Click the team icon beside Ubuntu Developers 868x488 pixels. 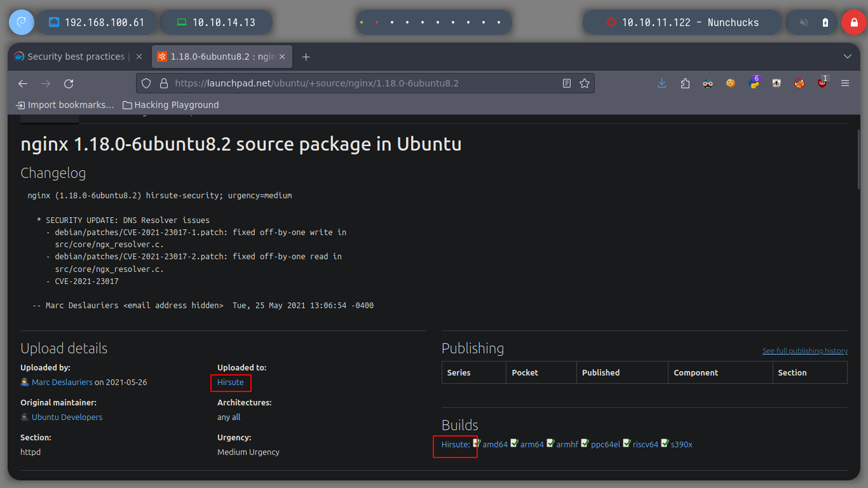coord(25,417)
